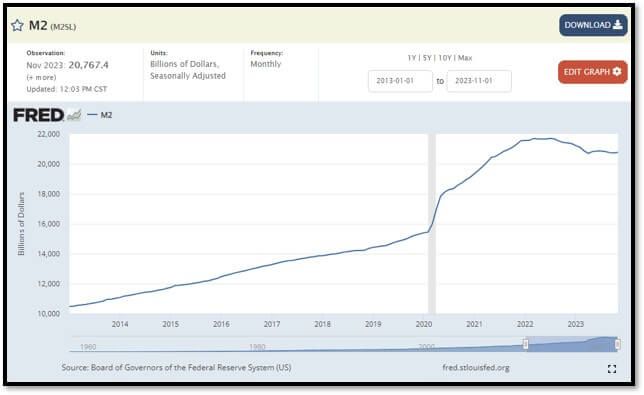Toggle fullscreen chart icon
This screenshot has width=644, height=395.
(612, 369)
